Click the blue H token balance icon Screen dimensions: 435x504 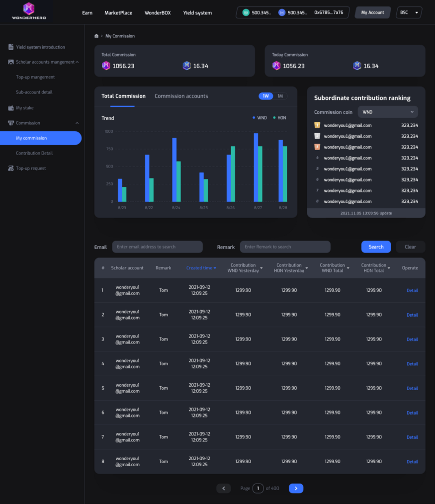click(x=282, y=12)
